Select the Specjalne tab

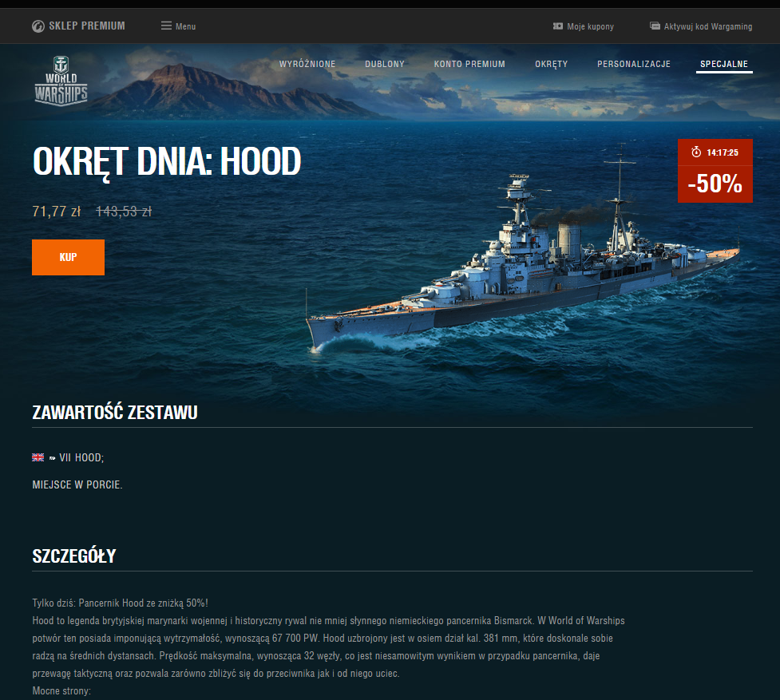point(724,64)
